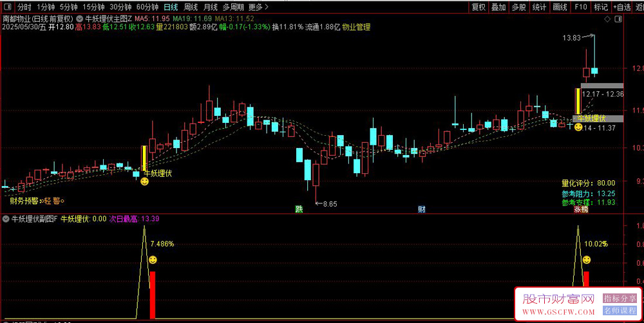Click the MA13: 11.52 value
This screenshot has width=644, height=323.
(234, 19)
